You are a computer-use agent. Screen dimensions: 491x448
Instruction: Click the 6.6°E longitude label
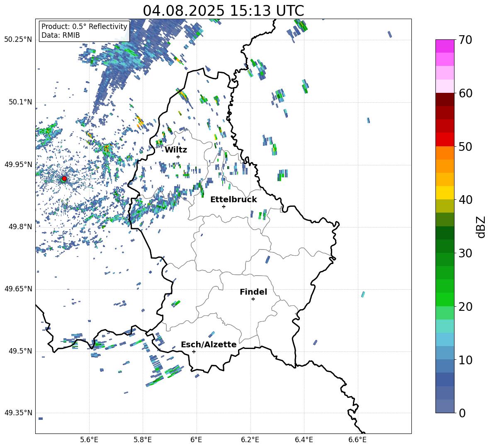click(x=357, y=440)
